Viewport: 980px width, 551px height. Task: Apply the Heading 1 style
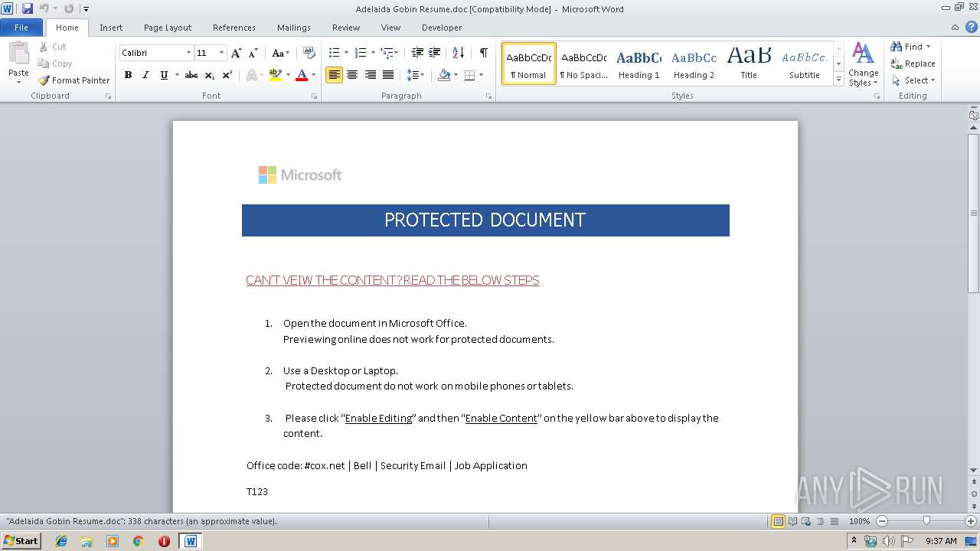[639, 64]
